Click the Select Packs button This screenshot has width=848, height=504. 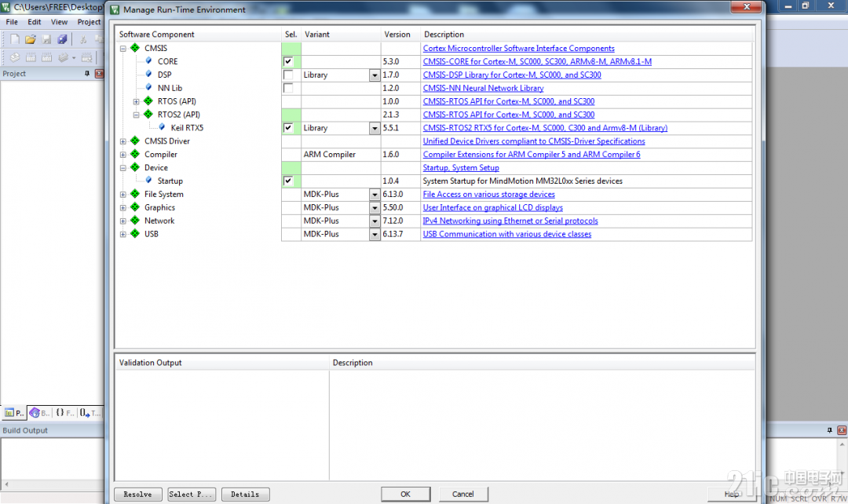click(192, 495)
